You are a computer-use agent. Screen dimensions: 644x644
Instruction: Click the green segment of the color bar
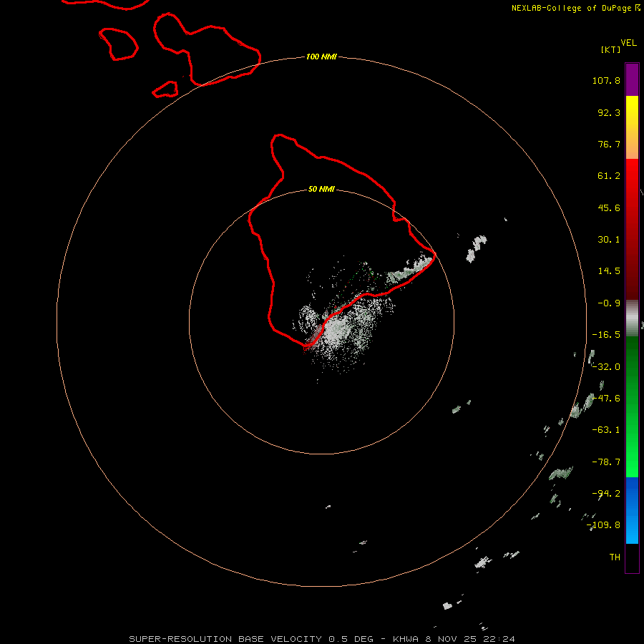(x=632, y=406)
